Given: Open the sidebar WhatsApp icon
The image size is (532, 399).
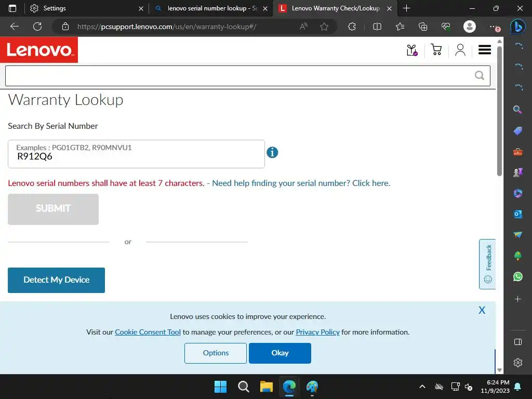Looking at the screenshot, I should [x=518, y=276].
